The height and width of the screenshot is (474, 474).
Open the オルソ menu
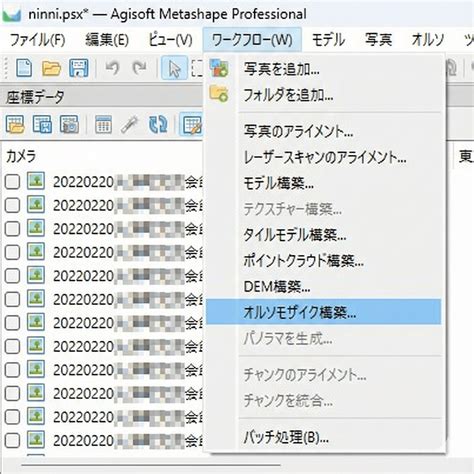[x=428, y=40]
